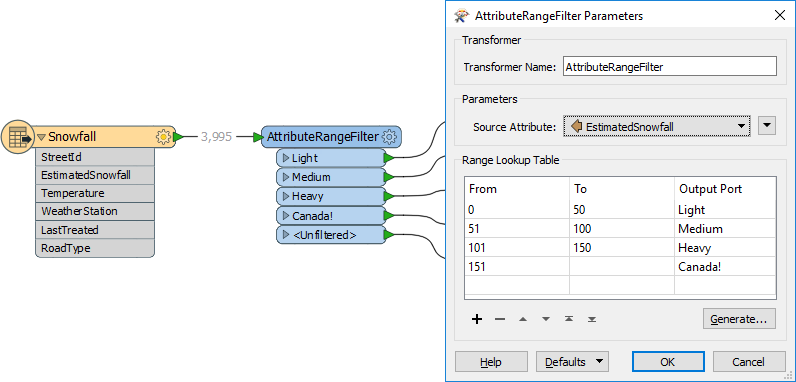Select the WeatherStation attribute
The height and width of the screenshot is (382, 796).
[x=95, y=211]
